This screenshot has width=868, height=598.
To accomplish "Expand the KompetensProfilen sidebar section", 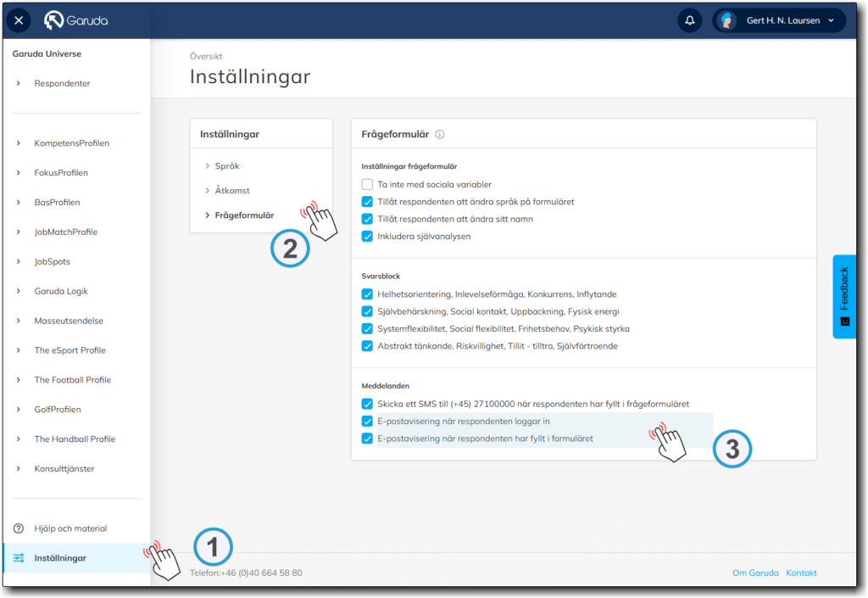I will 71,143.
